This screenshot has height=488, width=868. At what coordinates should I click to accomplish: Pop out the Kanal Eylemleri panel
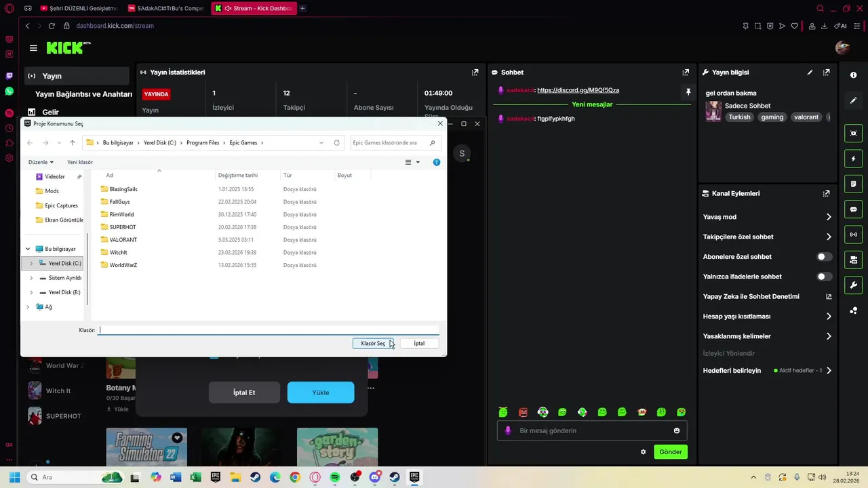(826, 193)
